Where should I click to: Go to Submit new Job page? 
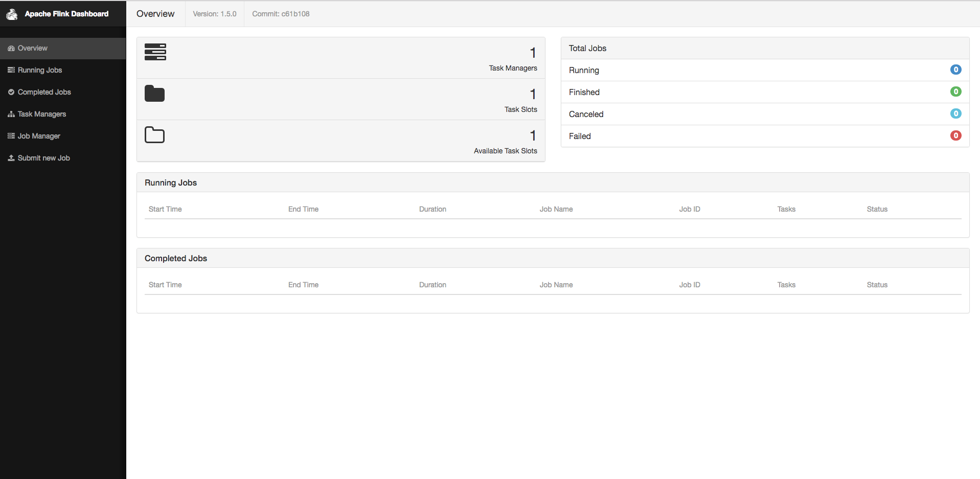44,158
